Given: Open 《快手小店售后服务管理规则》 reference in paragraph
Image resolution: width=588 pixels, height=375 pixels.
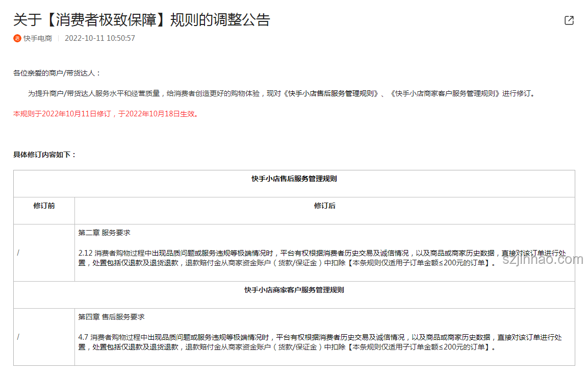Looking at the screenshot, I should (331, 93).
